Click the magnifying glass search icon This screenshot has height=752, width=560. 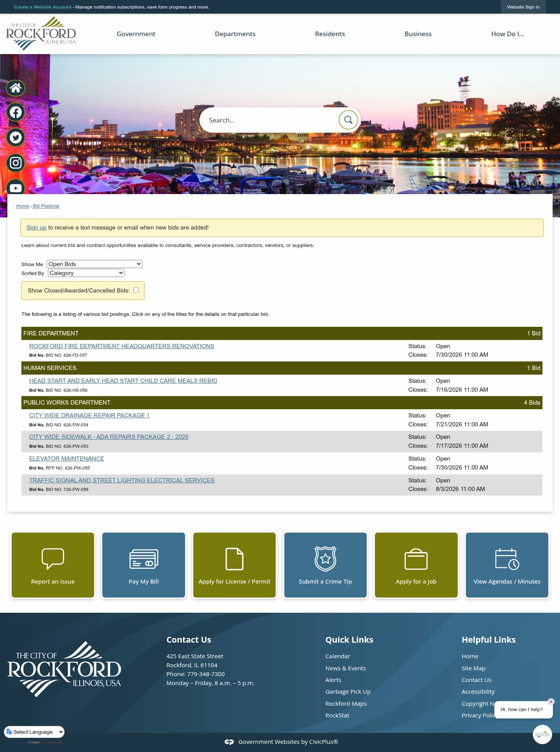click(x=348, y=120)
